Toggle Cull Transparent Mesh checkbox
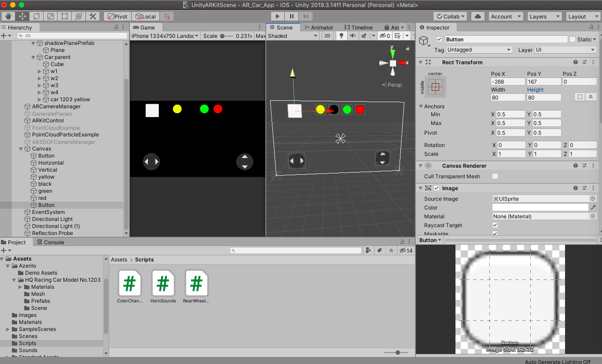The image size is (602, 364). [x=495, y=176]
